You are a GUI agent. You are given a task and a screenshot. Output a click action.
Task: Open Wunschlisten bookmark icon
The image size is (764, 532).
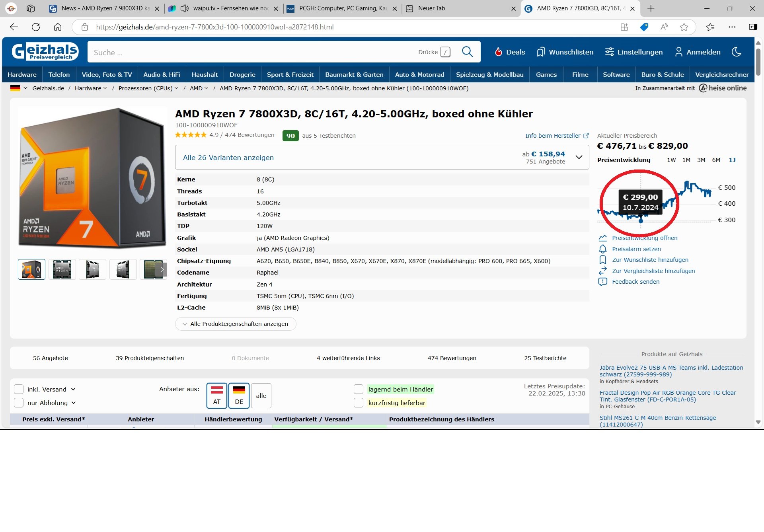(540, 52)
